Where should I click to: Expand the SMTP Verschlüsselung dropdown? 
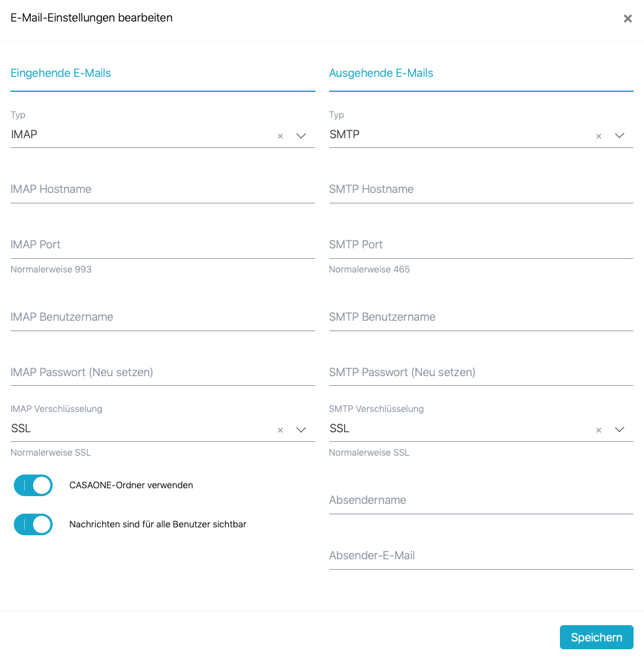click(x=619, y=430)
